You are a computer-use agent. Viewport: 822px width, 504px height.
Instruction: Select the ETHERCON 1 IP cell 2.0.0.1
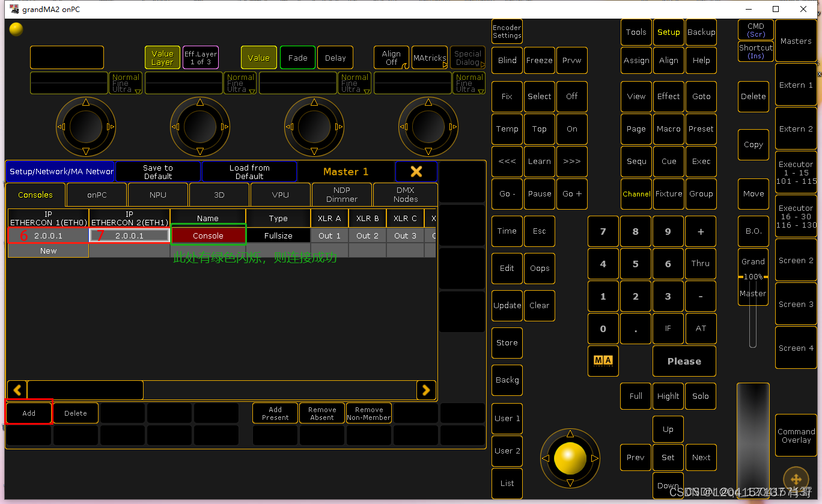click(48, 236)
